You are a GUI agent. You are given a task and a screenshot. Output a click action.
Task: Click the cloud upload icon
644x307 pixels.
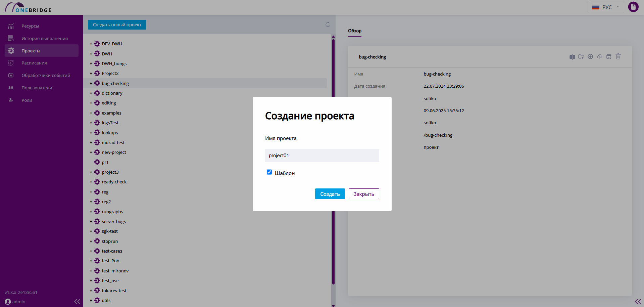[x=600, y=56]
